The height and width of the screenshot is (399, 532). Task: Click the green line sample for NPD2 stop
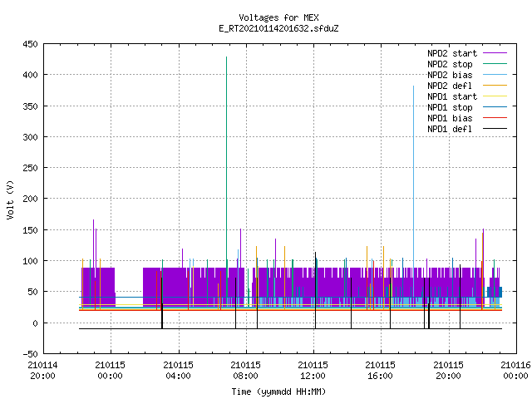495,64
